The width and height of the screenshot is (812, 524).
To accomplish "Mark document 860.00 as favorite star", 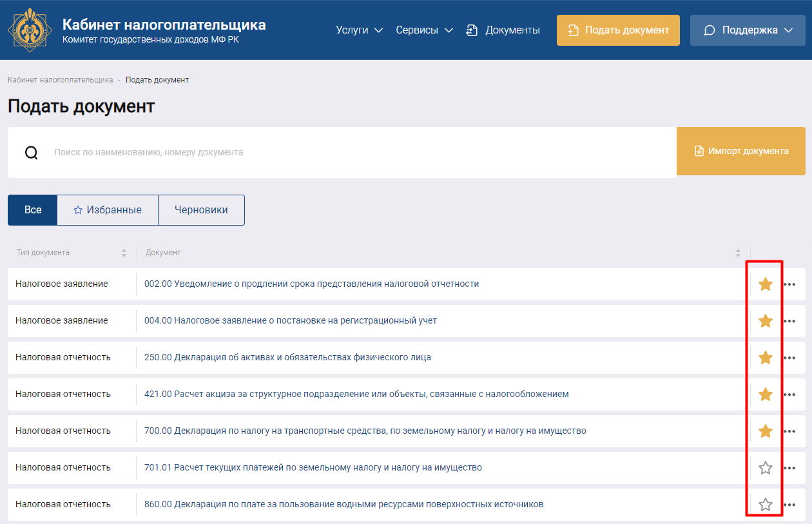I will [765, 505].
